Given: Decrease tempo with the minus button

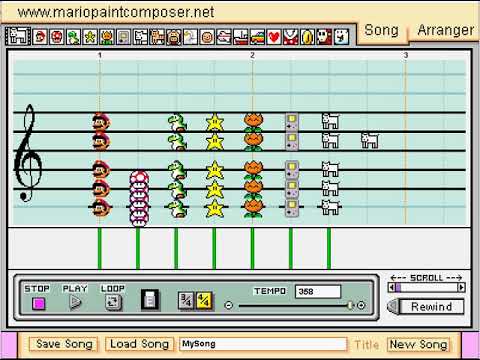Looking at the screenshot, I should [x=228, y=305].
